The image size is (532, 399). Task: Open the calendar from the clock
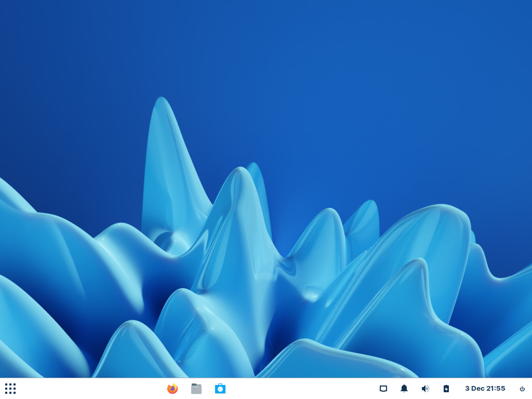(x=485, y=388)
